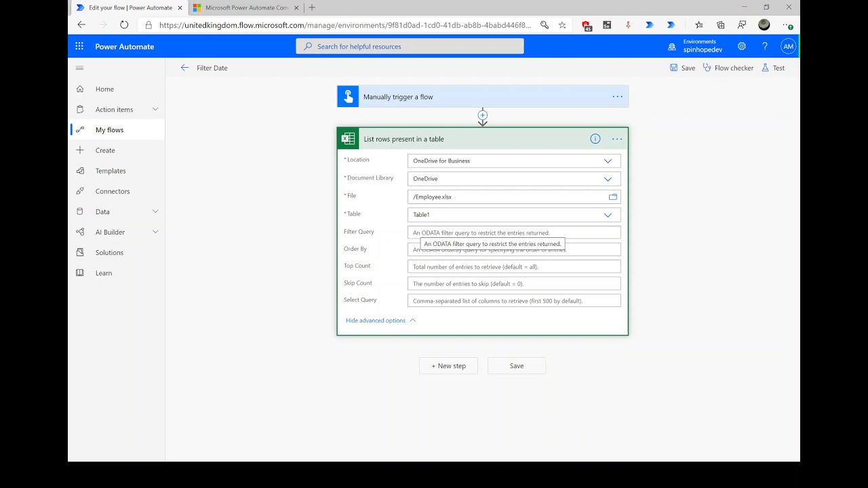
Task: Collapse the Manually trigger a flow card
Action: click(x=483, y=96)
